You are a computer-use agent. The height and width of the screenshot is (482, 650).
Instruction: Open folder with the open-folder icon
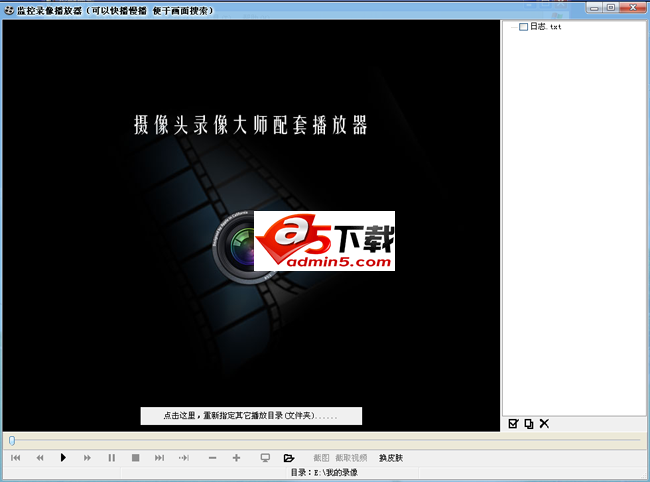click(x=289, y=458)
